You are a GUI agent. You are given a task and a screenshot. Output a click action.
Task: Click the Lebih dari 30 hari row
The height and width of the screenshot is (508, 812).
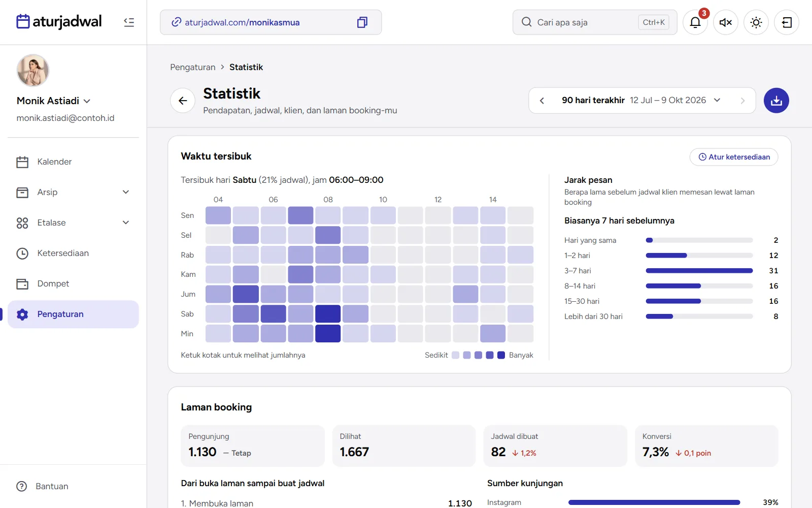coord(671,316)
